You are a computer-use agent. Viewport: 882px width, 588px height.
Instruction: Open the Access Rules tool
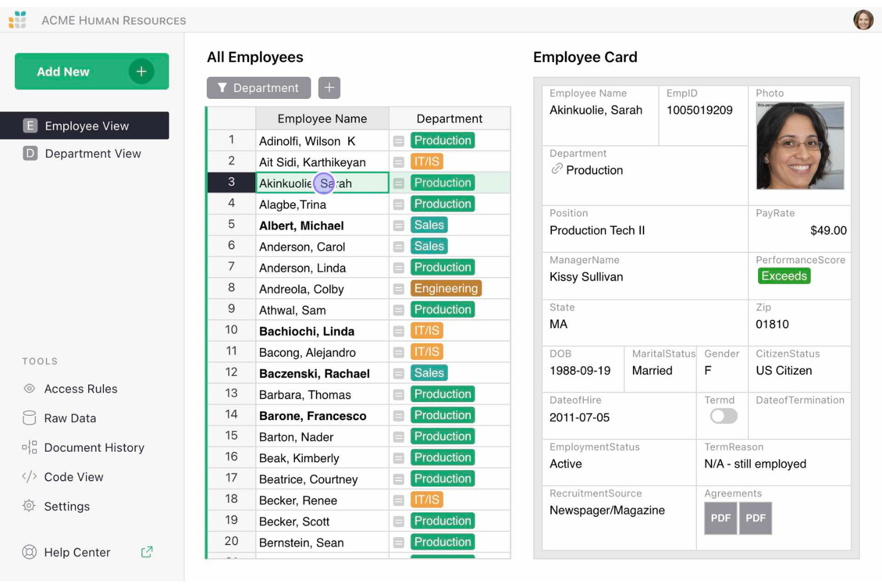80,388
